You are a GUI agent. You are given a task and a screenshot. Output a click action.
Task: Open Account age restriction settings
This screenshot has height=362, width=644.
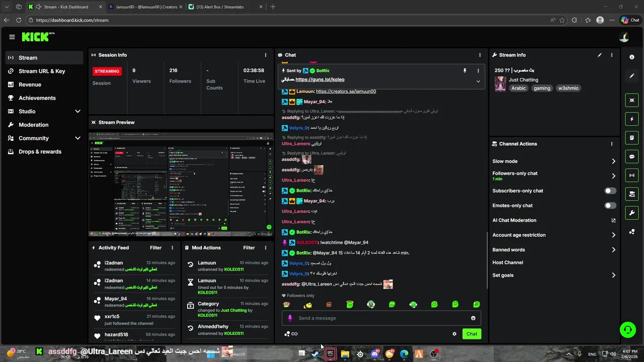pos(554,235)
